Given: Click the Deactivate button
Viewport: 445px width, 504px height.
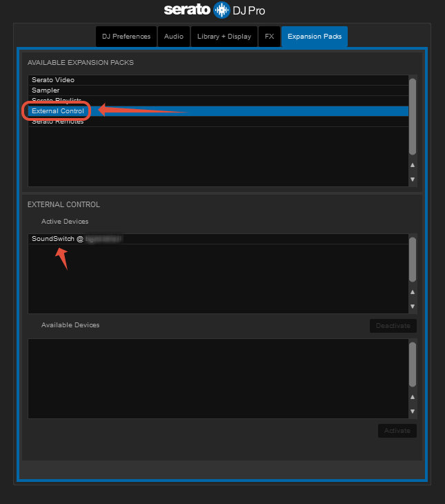Looking at the screenshot, I should pos(393,326).
